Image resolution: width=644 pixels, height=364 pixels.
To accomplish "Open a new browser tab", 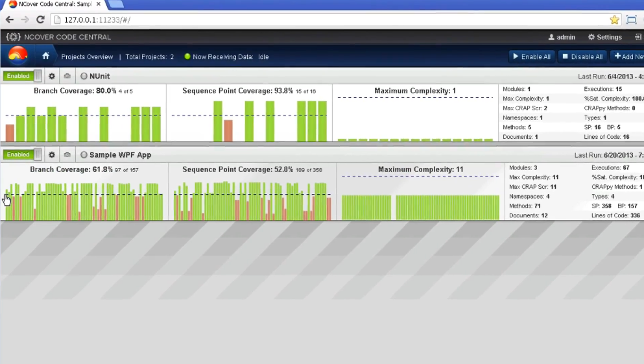I will click(x=116, y=4).
